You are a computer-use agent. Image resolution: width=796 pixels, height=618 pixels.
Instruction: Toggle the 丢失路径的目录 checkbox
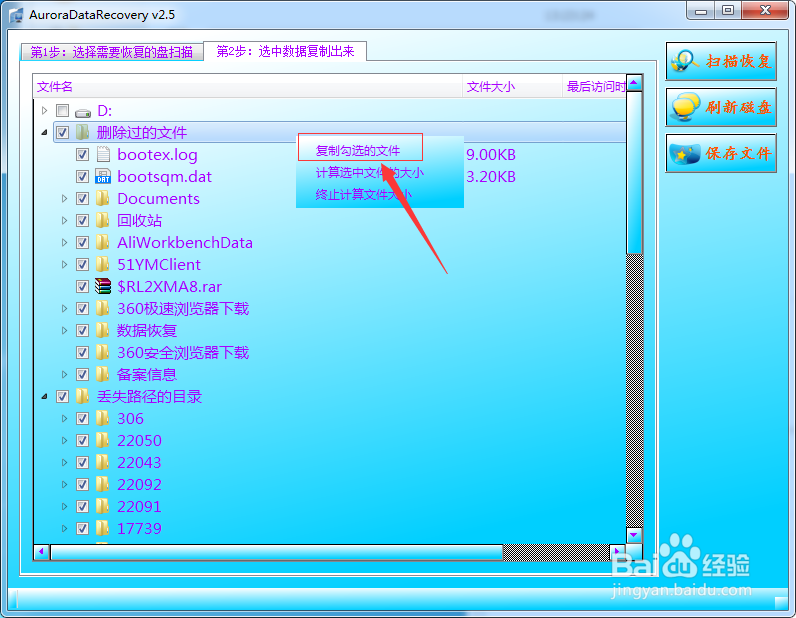pos(62,397)
